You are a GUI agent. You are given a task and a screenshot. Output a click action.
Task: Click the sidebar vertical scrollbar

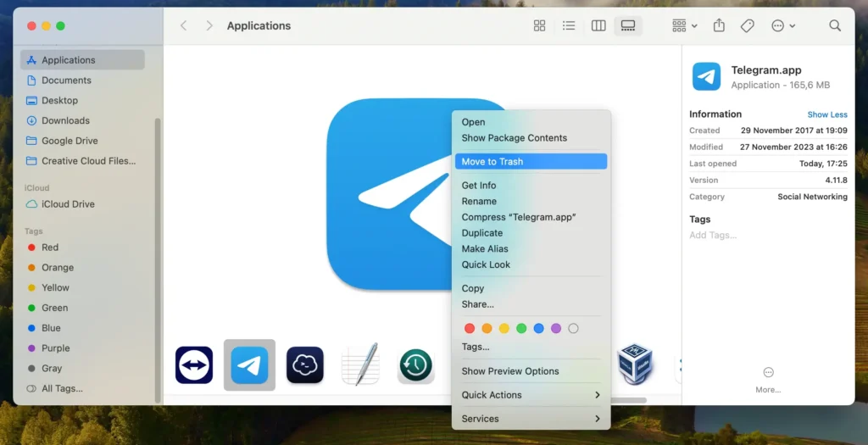click(x=158, y=260)
